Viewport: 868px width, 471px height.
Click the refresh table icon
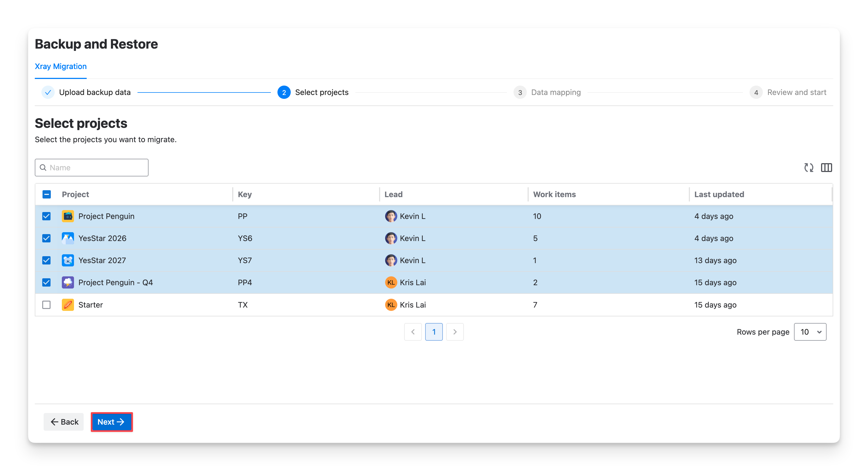click(x=809, y=167)
